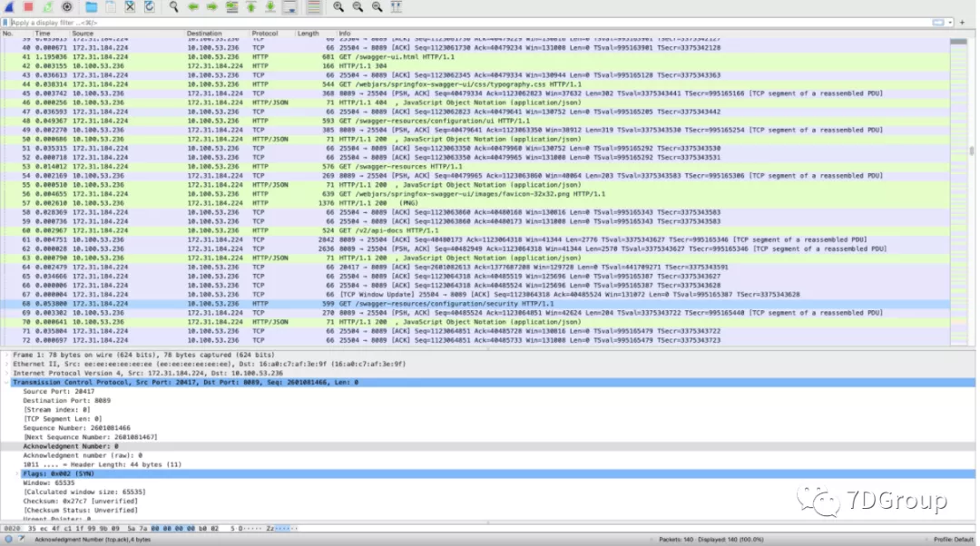
Task: Jump to the first packet icon
Action: 251,7
